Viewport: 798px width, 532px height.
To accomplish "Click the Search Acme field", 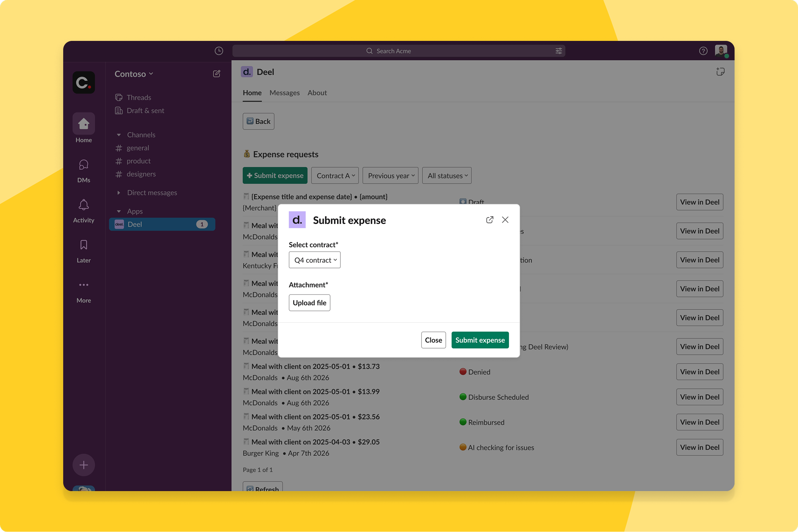I will (x=398, y=51).
